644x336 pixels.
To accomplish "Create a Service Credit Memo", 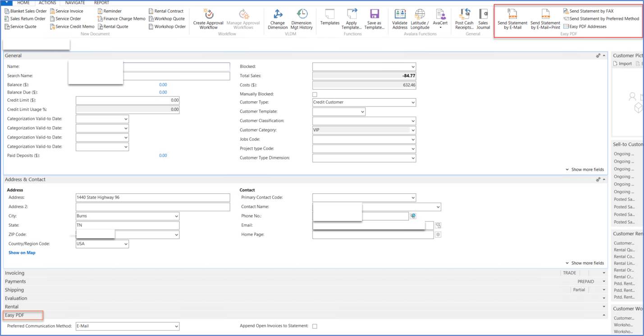I will pos(72,27).
